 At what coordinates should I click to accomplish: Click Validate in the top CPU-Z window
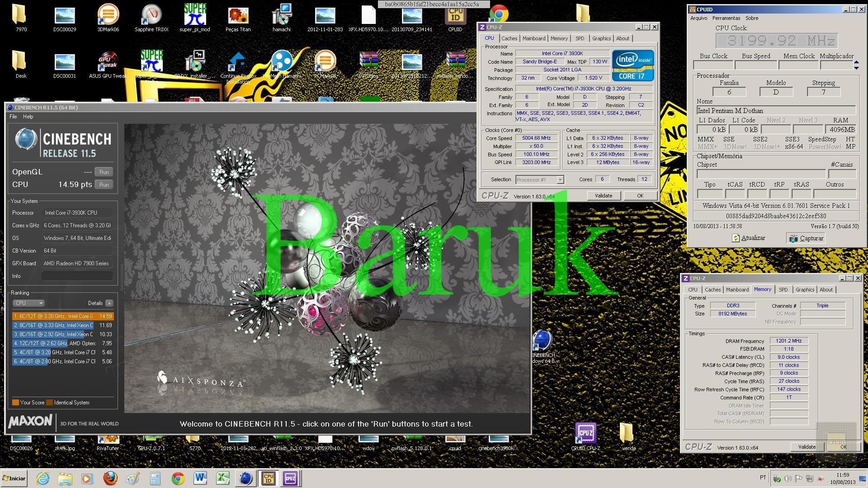click(604, 196)
